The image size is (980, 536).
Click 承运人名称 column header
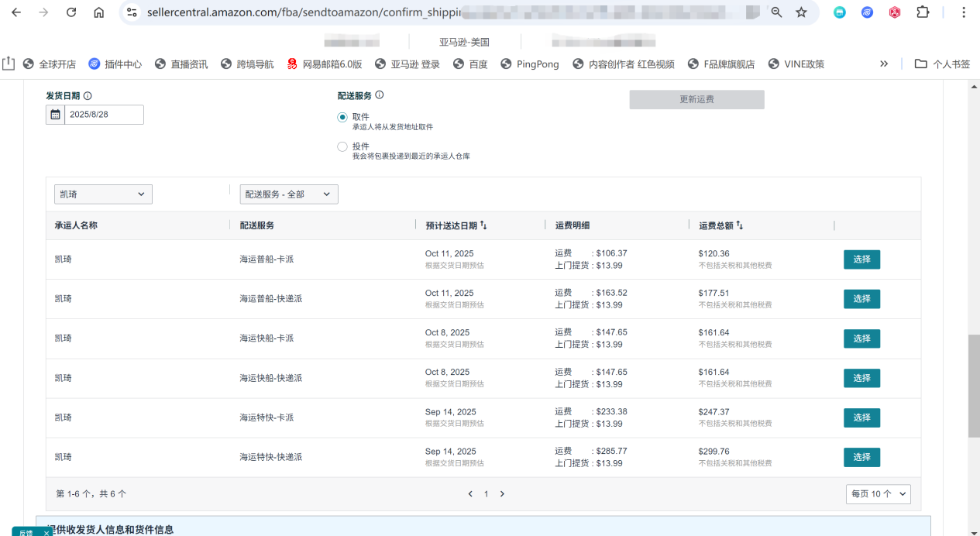pyautogui.click(x=76, y=225)
